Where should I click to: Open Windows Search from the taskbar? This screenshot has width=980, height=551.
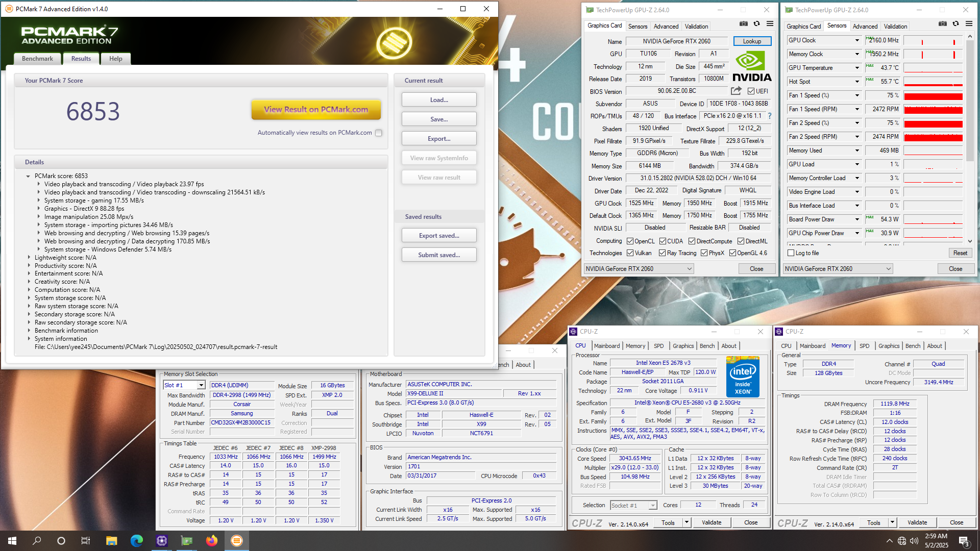(37, 541)
